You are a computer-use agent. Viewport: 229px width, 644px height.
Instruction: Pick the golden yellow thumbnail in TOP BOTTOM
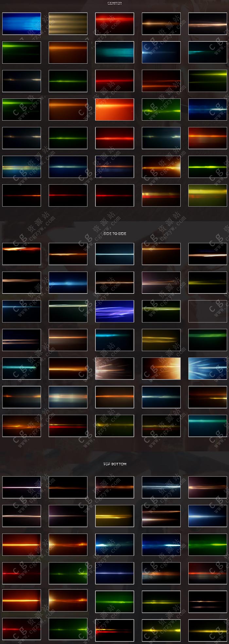114,516
